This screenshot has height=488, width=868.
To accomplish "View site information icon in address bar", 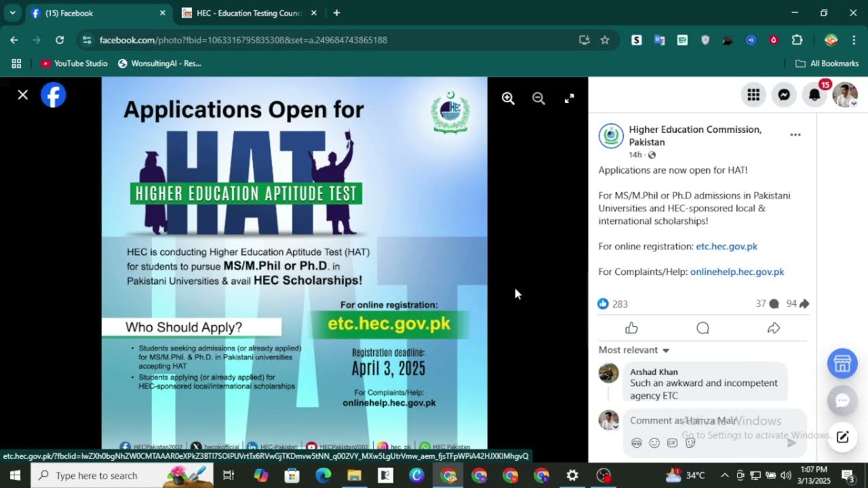I will click(x=87, y=40).
